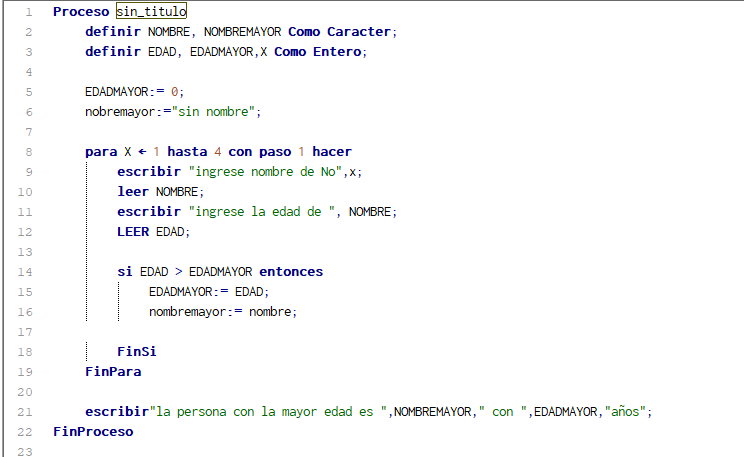
Task: Click "con paso" in the para statement
Action: 260,151
